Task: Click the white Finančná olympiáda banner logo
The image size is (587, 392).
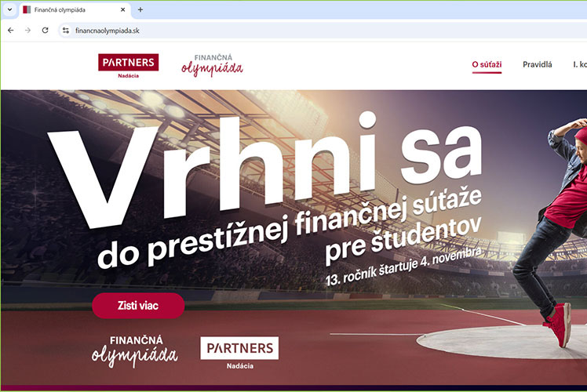Action: 135,351
